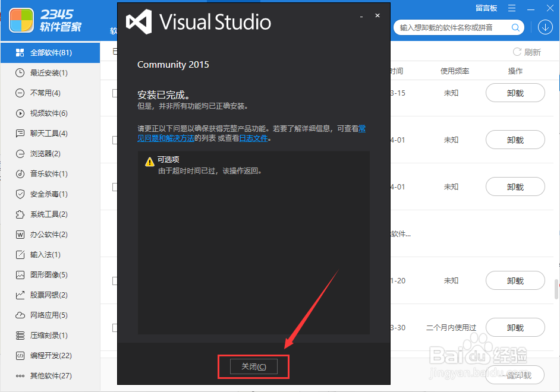This screenshot has height=392, width=560.
Task: Minimize the Visual Studio installer window
Action: coord(361,16)
